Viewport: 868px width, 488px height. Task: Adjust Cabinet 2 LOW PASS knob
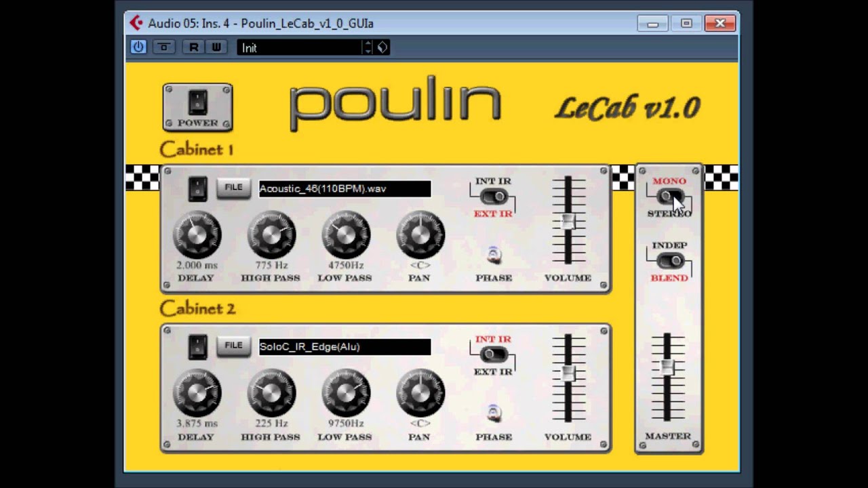pyautogui.click(x=346, y=393)
